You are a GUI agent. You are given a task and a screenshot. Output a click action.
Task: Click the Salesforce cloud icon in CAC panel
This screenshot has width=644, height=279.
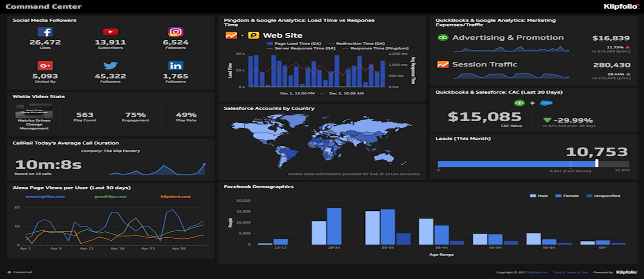coord(546,103)
